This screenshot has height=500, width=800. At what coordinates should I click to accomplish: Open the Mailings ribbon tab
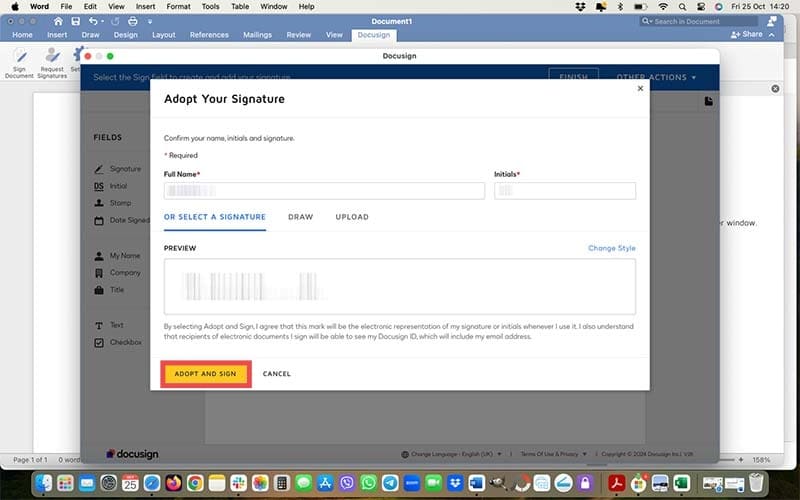(x=257, y=35)
